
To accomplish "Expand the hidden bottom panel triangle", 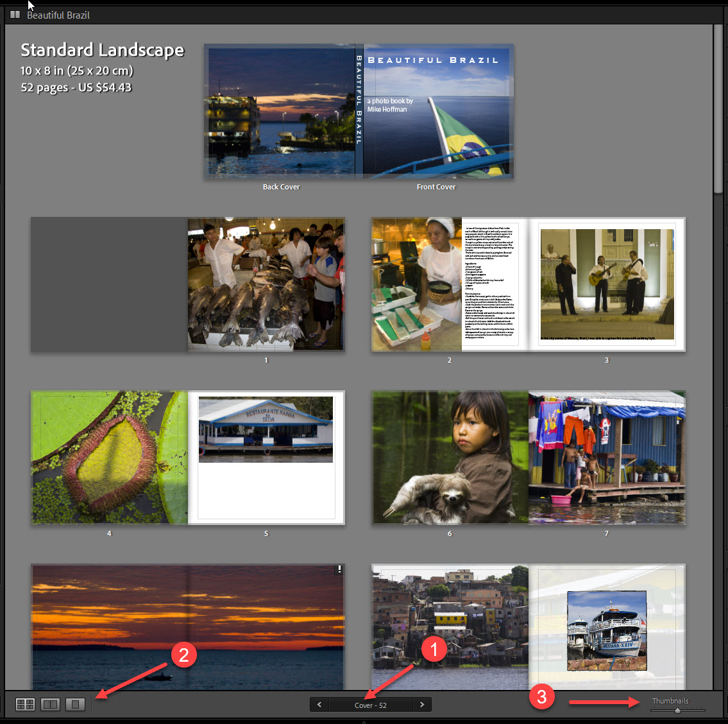I will click(x=363, y=721).
